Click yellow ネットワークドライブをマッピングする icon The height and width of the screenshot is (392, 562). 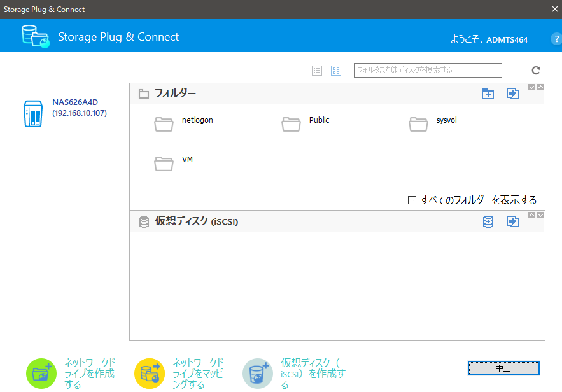point(150,374)
